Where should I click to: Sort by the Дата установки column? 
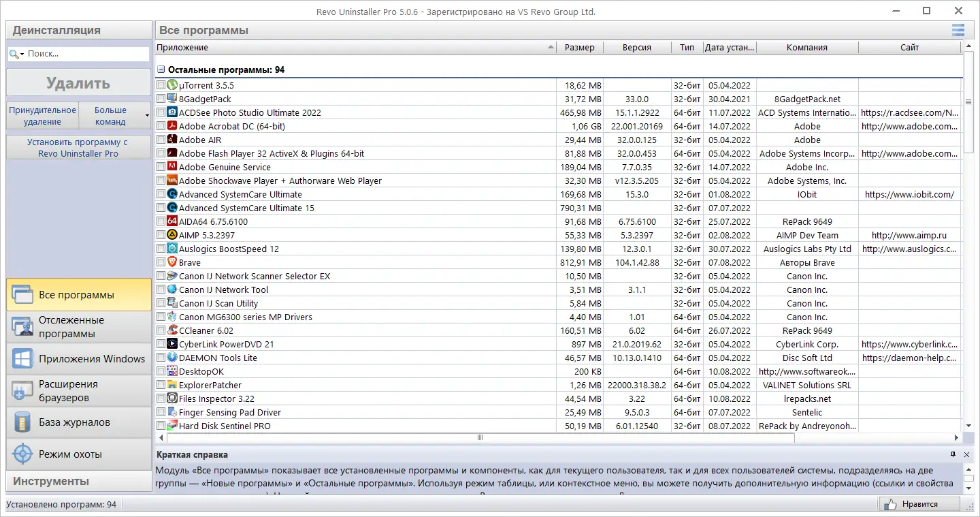(x=730, y=48)
